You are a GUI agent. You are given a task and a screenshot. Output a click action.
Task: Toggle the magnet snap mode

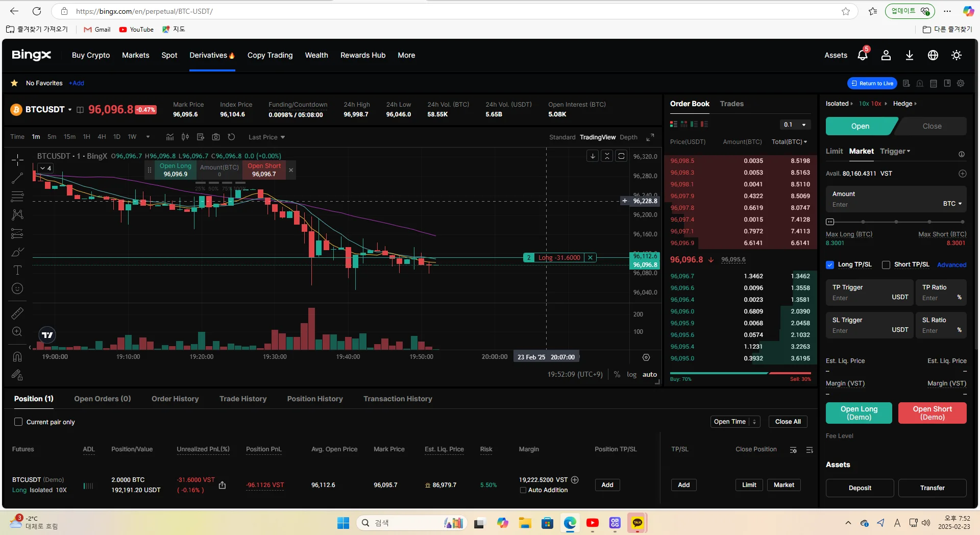(x=17, y=356)
